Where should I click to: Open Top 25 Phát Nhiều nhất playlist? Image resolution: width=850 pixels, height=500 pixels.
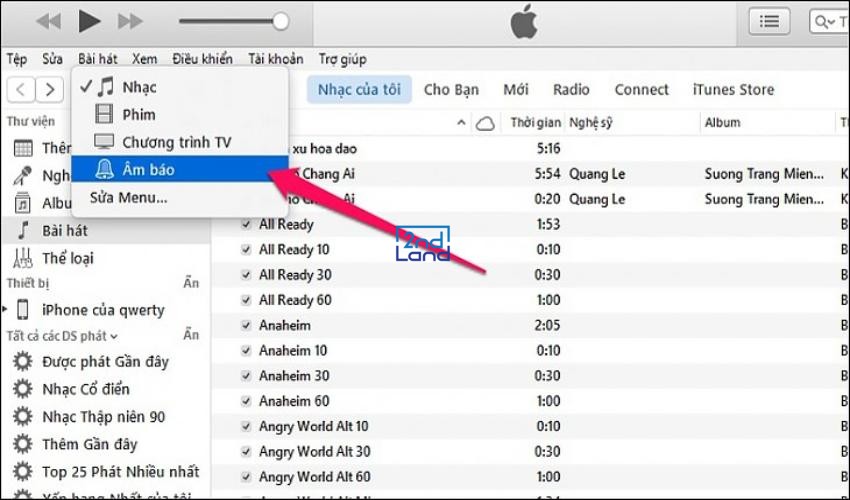[x=121, y=472]
